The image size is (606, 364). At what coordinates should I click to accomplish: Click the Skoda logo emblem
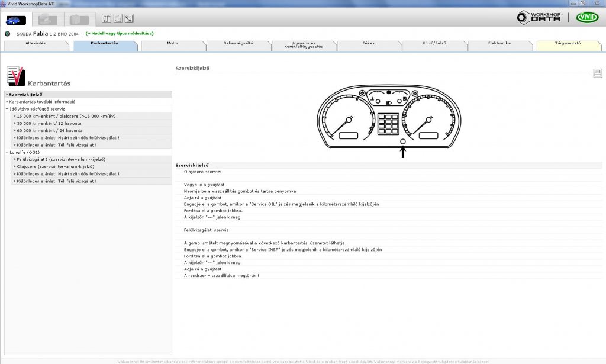(x=7, y=34)
